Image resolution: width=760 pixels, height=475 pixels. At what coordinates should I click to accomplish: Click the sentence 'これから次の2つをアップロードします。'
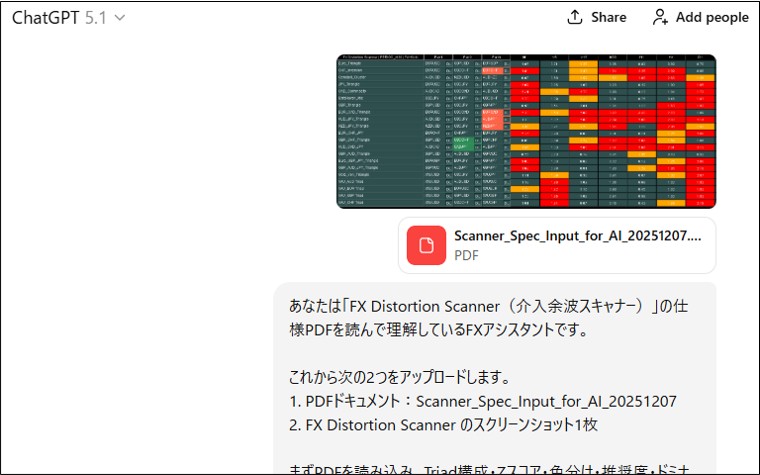point(400,377)
